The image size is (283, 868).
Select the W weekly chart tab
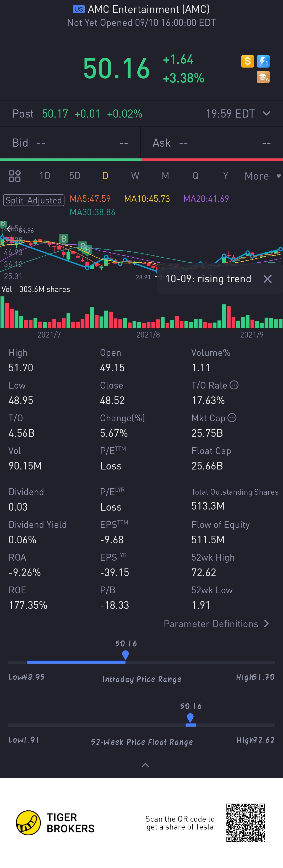pyautogui.click(x=135, y=175)
